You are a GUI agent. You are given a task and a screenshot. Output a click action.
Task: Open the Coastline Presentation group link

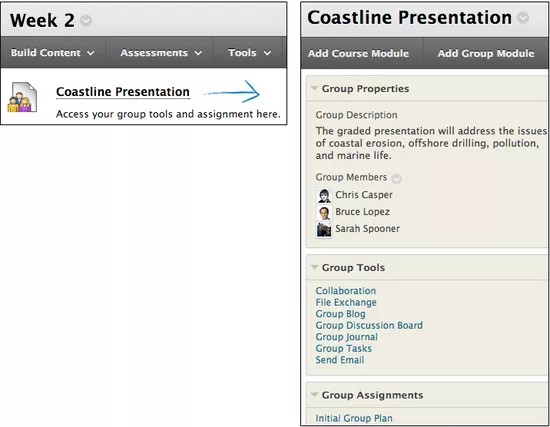pos(123,92)
